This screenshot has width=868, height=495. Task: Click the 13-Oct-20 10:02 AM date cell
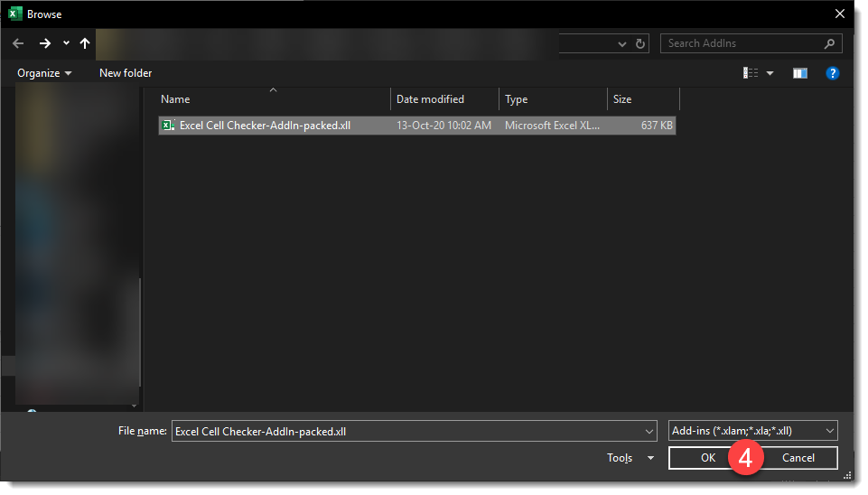444,126
